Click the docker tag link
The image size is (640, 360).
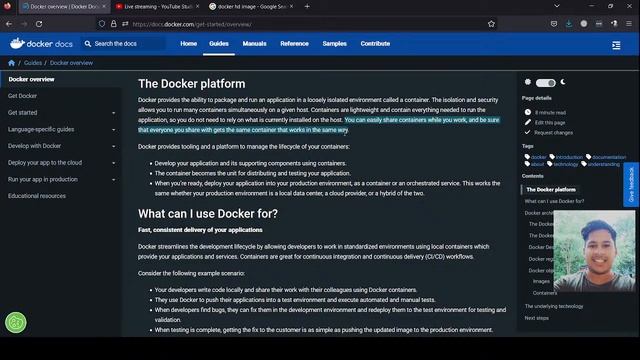pyautogui.click(x=538, y=157)
